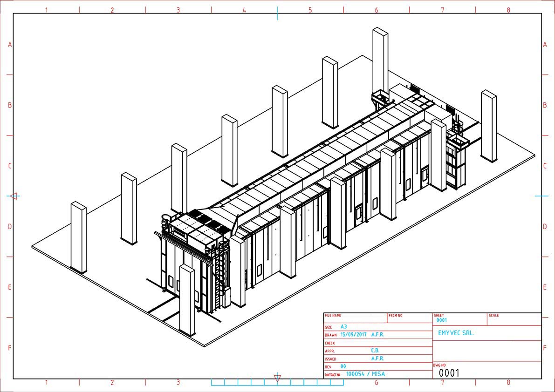Image resolution: width=555 pixels, height=392 pixels.
Task: Select the EMYVEC SRL. company name
Action: click(x=456, y=333)
